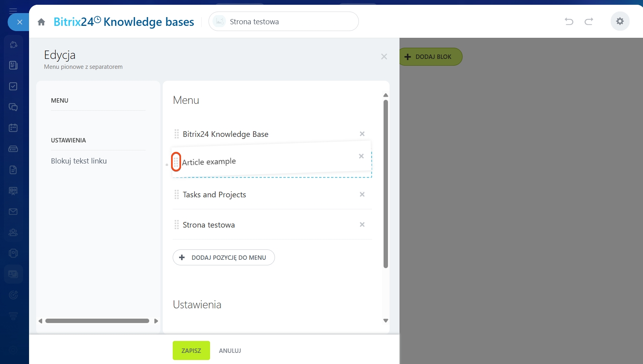Click right arrow of sidebar horizontal scrollbar

point(156,321)
